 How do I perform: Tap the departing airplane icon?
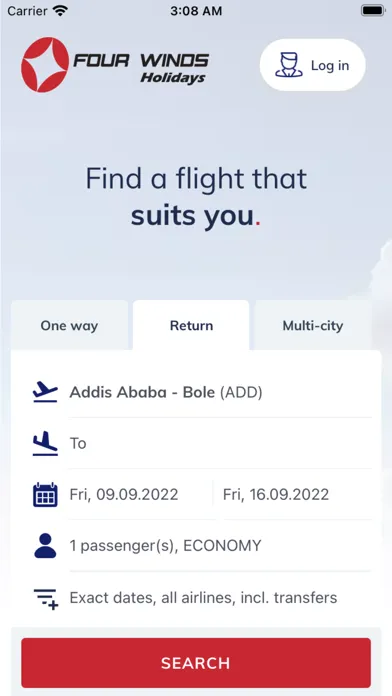pyautogui.click(x=45, y=392)
